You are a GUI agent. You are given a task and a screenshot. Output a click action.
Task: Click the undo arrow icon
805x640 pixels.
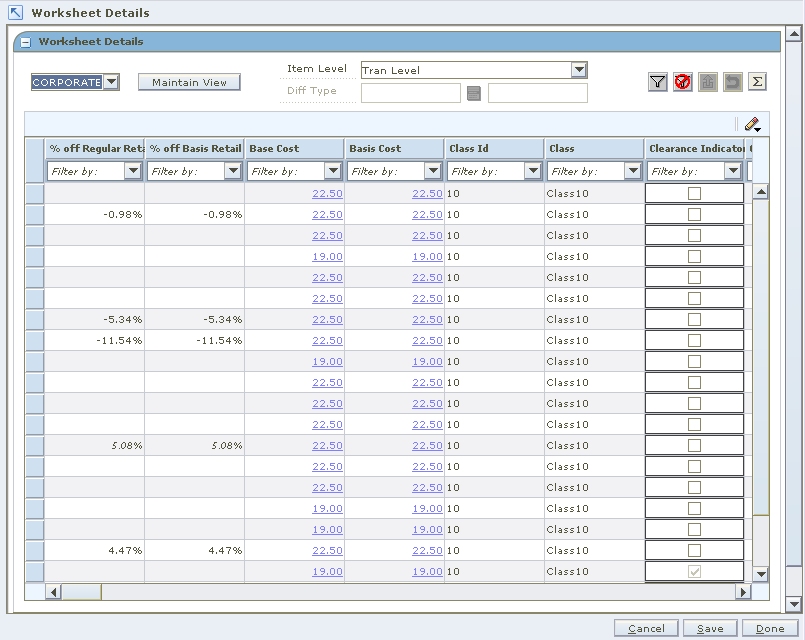point(733,82)
